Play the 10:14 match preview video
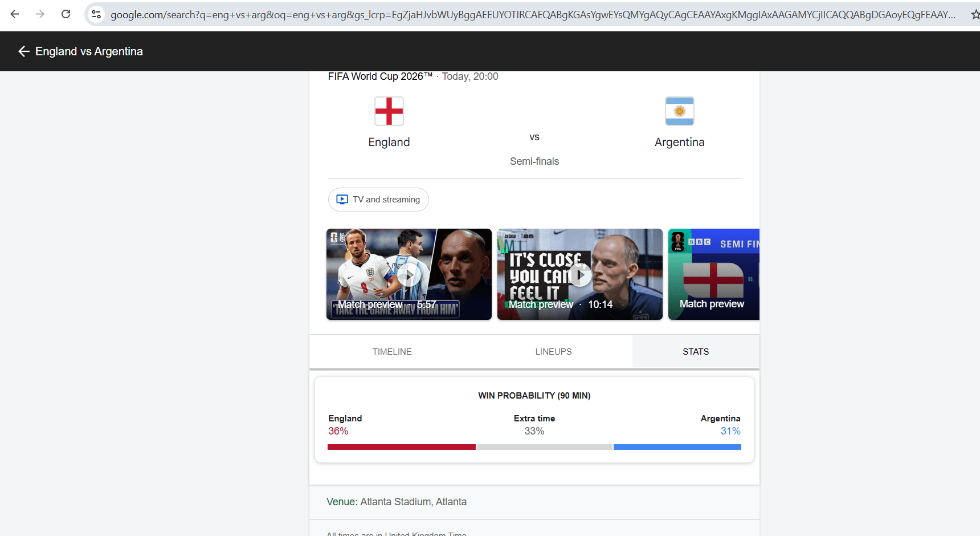This screenshot has width=980, height=536. click(x=580, y=274)
